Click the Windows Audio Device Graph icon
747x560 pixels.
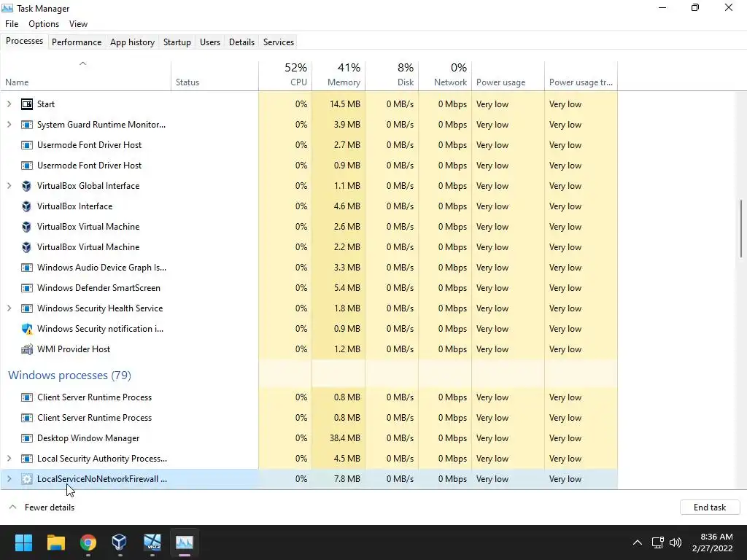point(27,267)
